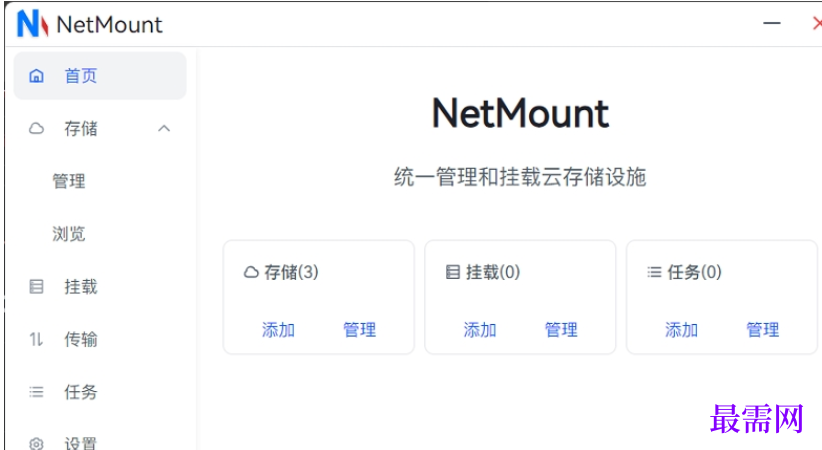
Task: Click the mount icon beside 挂载 in sidebar
Action: coord(36,286)
